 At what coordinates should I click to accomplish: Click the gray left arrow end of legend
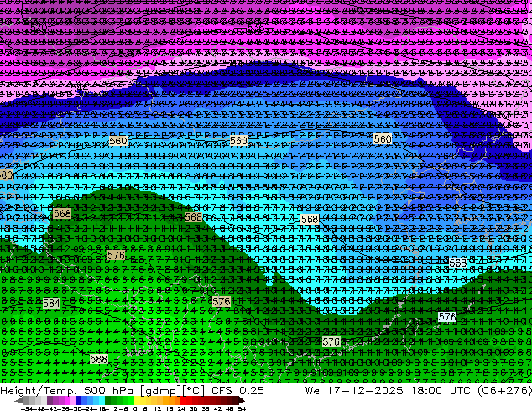[19, 401]
